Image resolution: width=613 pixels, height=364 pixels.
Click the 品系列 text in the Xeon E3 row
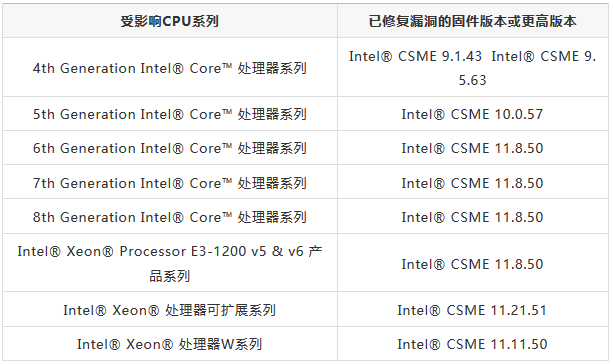[x=170, y=276]
